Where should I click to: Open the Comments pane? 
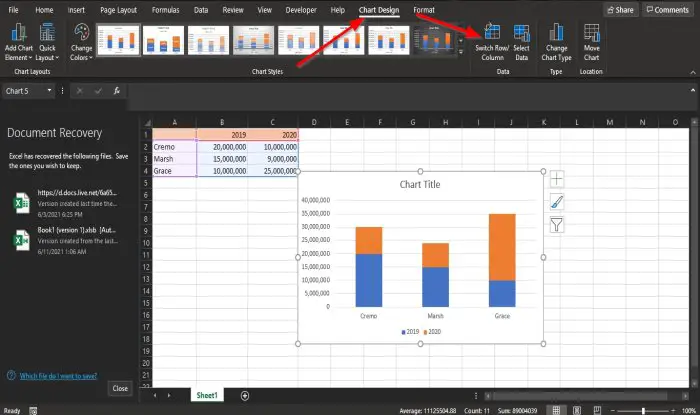(668, 10)
